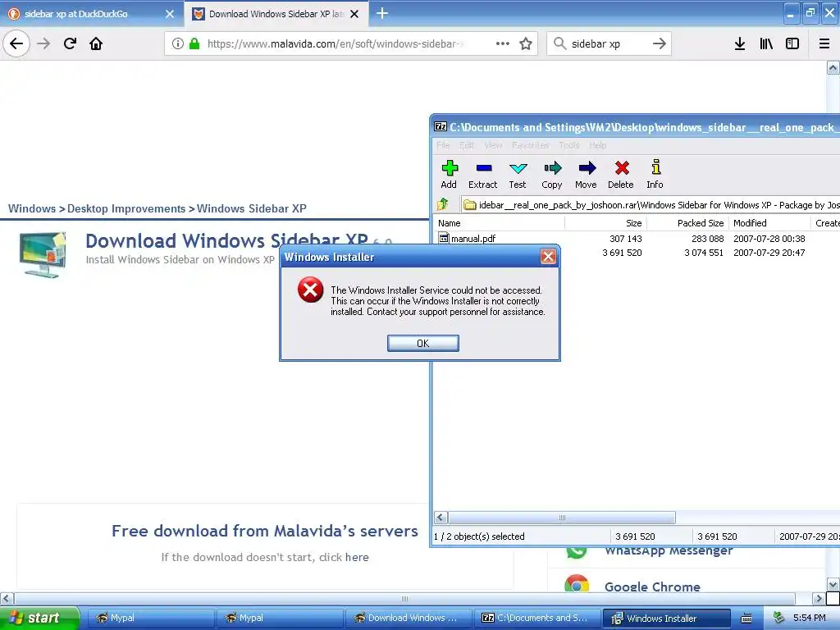Switch to Windows Installer taskbar button

[666, 619]
